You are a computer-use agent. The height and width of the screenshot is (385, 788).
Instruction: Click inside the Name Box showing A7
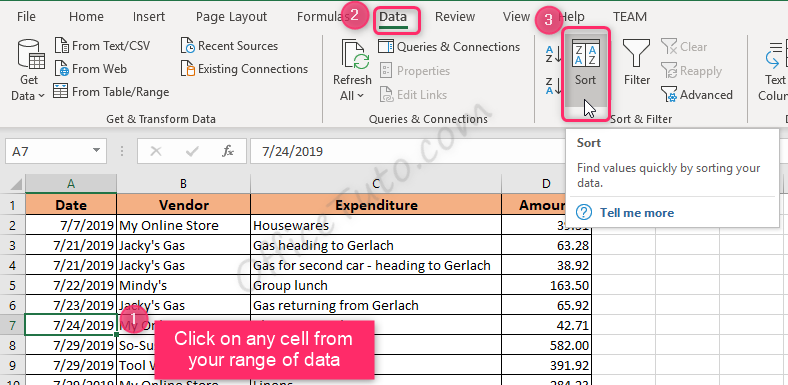click(x=48, y=151)
